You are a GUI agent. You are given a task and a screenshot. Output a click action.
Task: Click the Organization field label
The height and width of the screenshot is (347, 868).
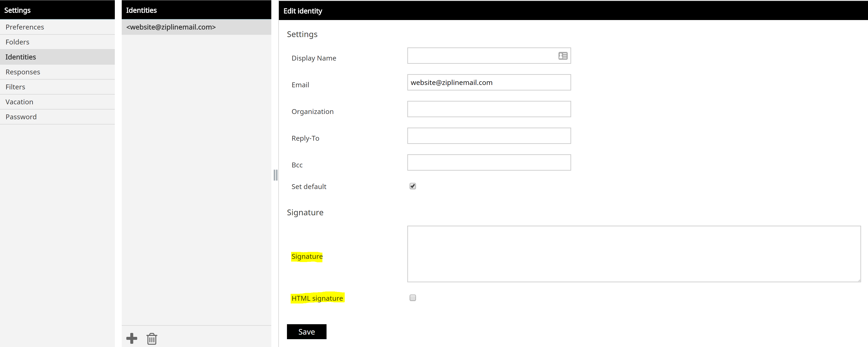click(312, 112)
